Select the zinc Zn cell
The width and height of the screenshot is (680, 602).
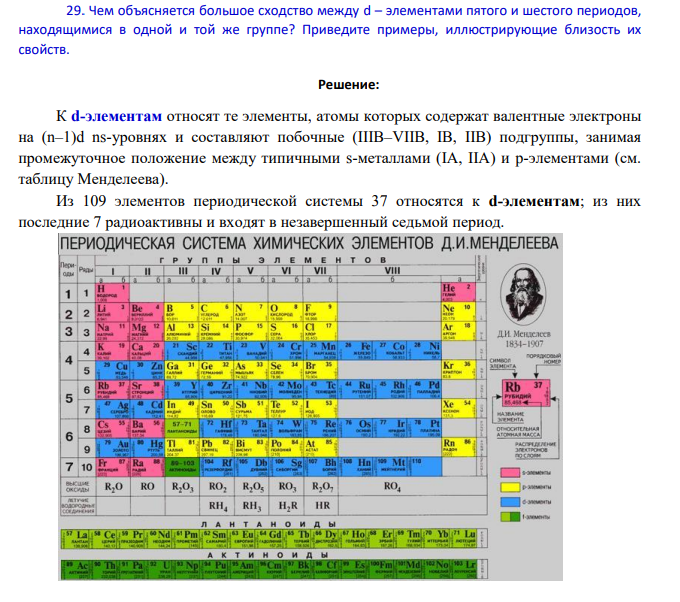coord(147,370)
